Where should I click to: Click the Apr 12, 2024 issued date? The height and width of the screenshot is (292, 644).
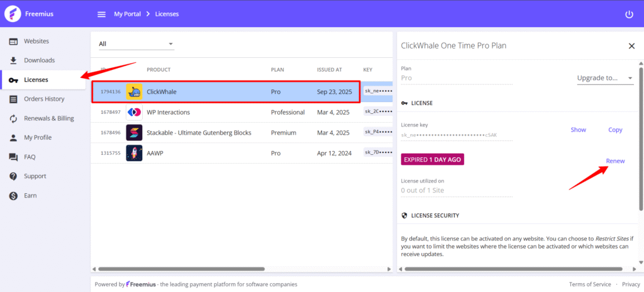pos(334,153)
